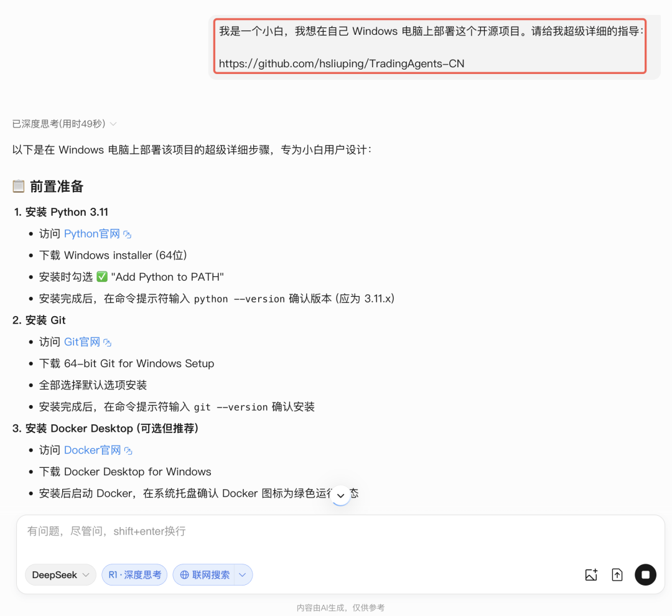The width and height of the screenshot is (672, 616).
Task: Click the external-link icon next to Python官网
Action: 127,233
